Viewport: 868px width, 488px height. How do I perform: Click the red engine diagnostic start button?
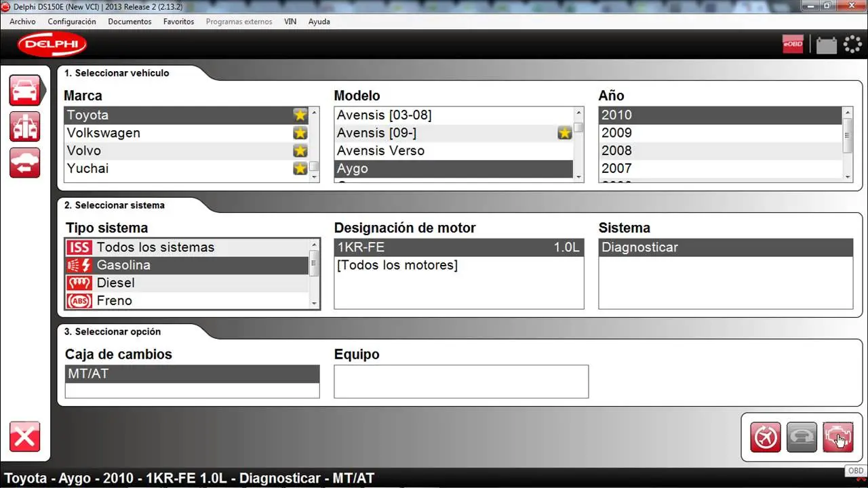coord(837,437)
